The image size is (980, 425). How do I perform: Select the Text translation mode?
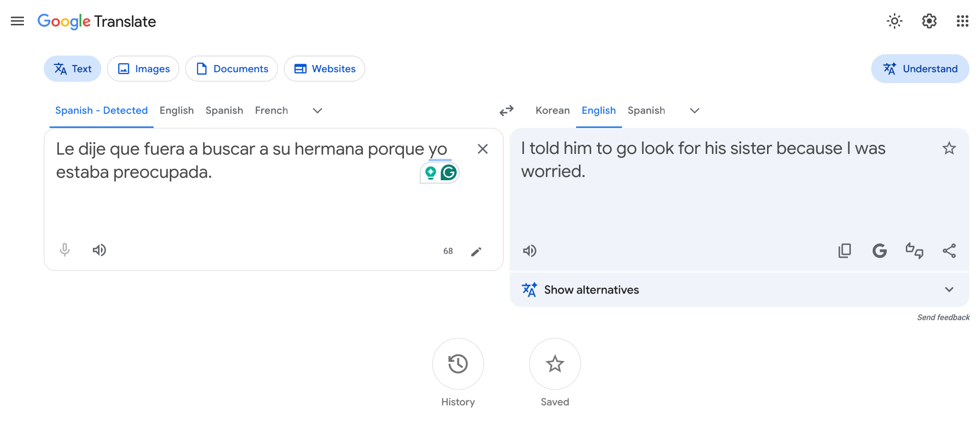(x=73, y=69)
